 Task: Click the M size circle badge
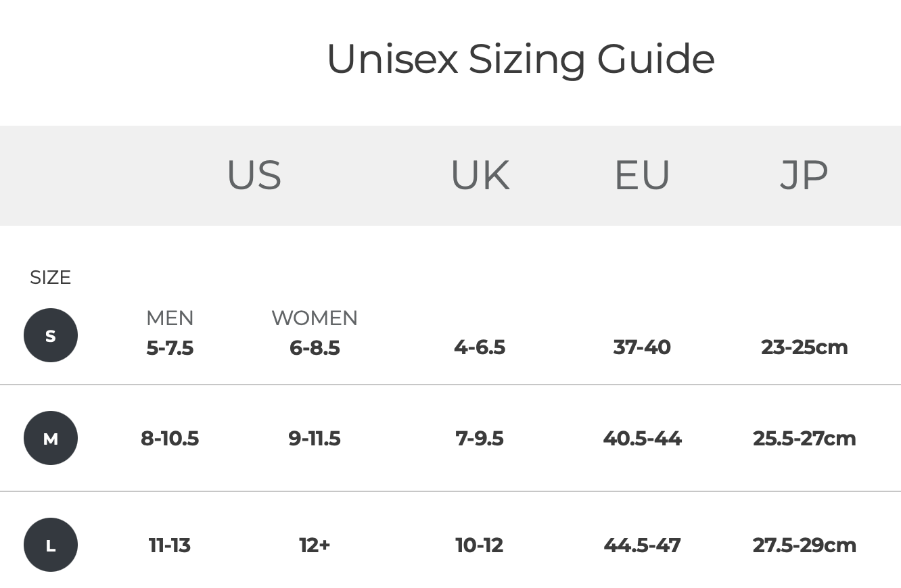point(51,438)
